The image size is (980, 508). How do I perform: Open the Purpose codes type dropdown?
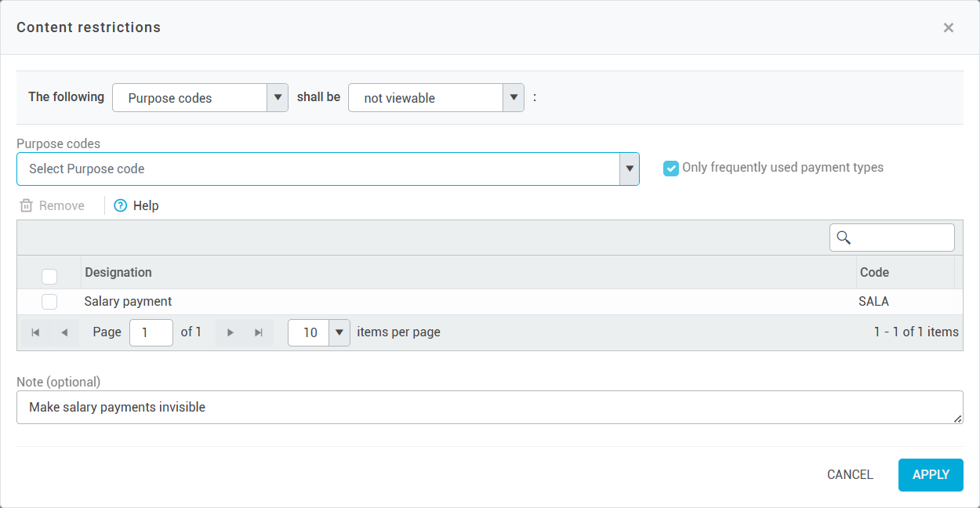pos(278,98)
